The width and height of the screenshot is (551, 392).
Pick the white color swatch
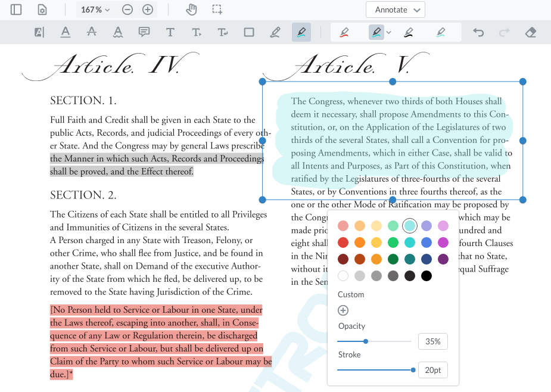343,276
